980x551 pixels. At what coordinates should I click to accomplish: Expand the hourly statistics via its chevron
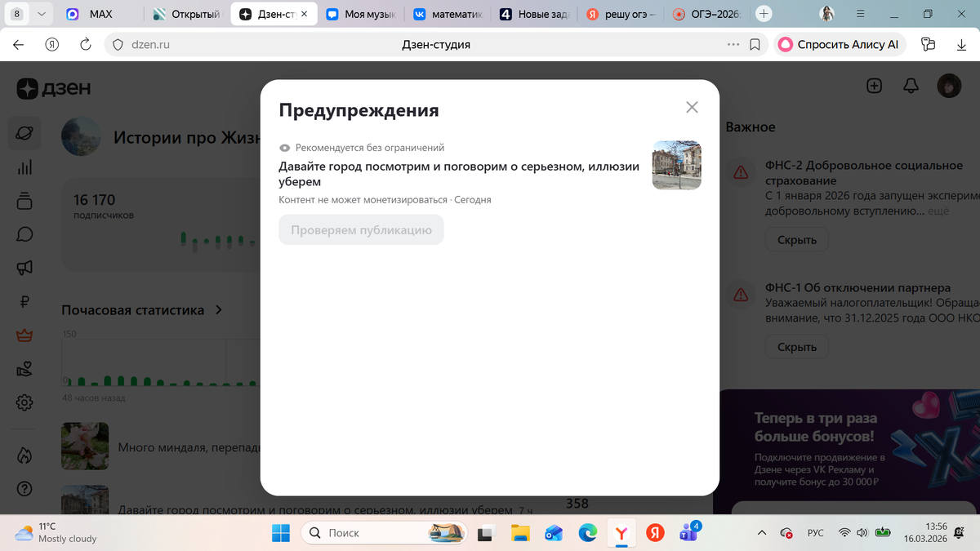click(x=218, y=309)
